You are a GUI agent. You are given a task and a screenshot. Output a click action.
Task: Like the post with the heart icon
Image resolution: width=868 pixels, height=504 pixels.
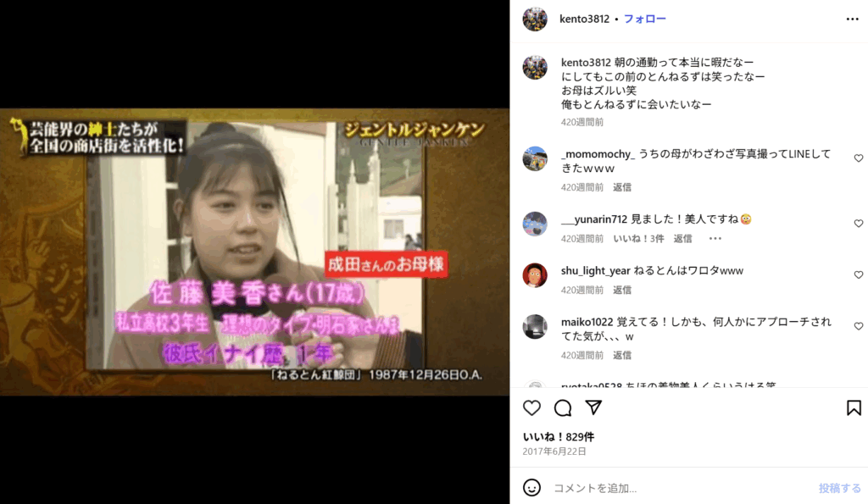pos(531,407)
